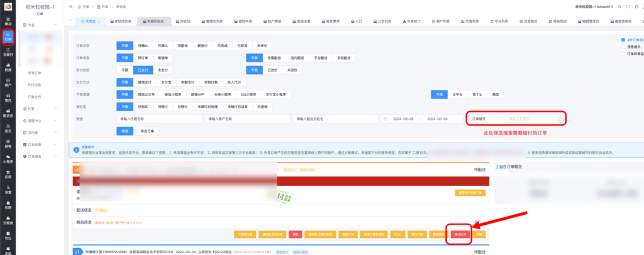Toggle fullscreen icon in the top bar
The image size is (644, 255).
628,7
